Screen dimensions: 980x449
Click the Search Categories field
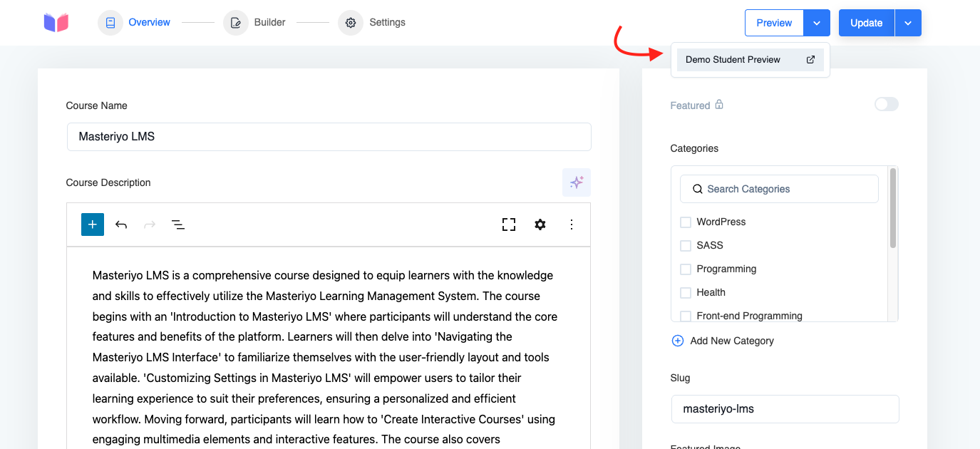pos(779,189)
